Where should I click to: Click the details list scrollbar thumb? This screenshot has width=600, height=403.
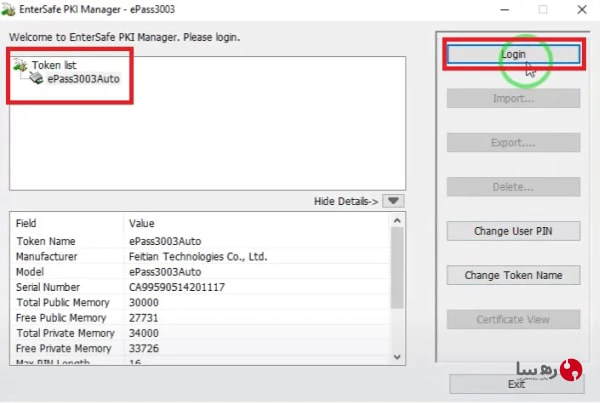point(397,268)
